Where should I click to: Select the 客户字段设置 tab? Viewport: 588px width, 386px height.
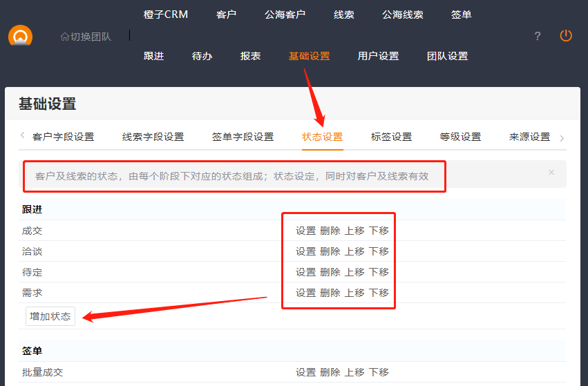pos(63,137)
